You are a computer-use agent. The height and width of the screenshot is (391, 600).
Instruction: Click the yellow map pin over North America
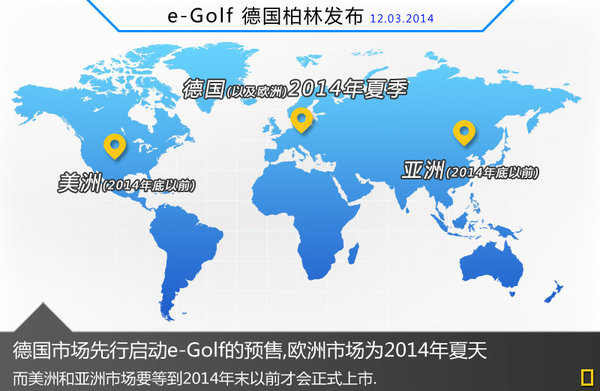click(114, 146)
